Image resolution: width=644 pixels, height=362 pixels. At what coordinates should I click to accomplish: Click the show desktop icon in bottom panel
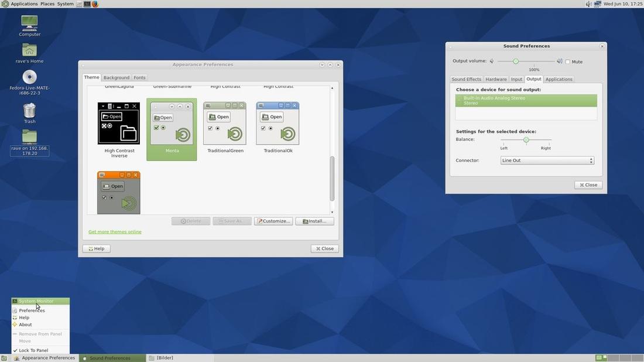[x=4, y=358]
